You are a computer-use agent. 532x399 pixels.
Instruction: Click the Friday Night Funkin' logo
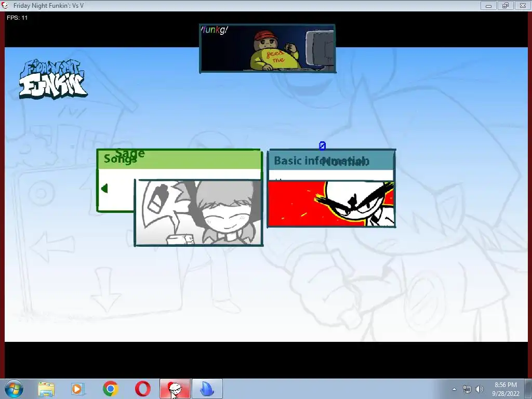pos(53,79)
